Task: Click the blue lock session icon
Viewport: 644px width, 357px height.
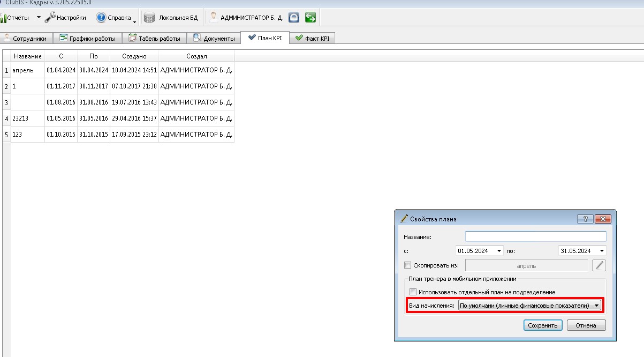Action: (x=294, y=18)
